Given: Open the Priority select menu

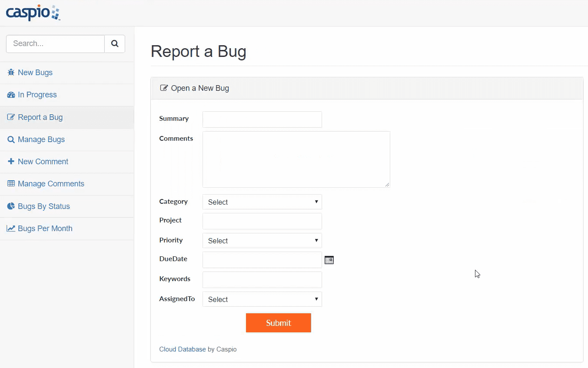Looking at the screenshot, I should (262, 241).
